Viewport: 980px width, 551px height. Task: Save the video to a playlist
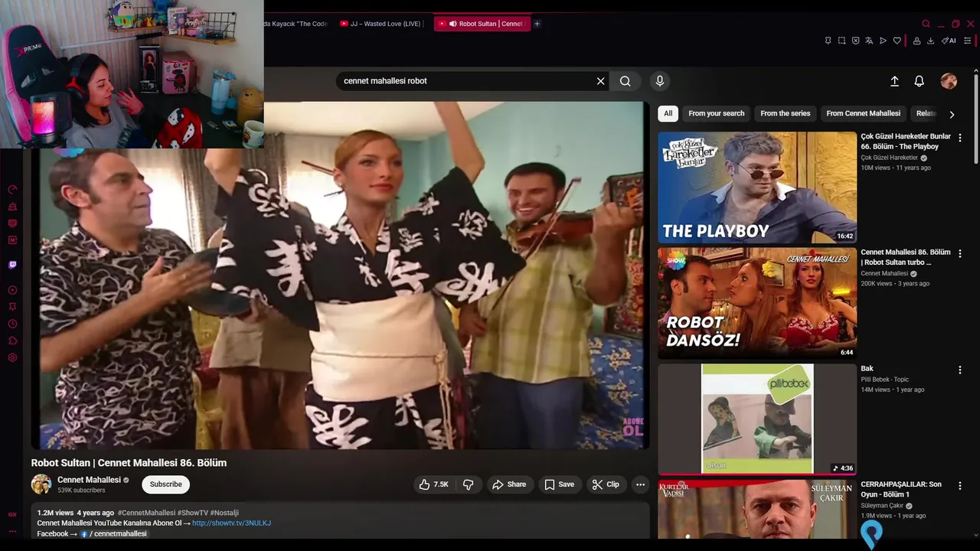coord(559,484)
